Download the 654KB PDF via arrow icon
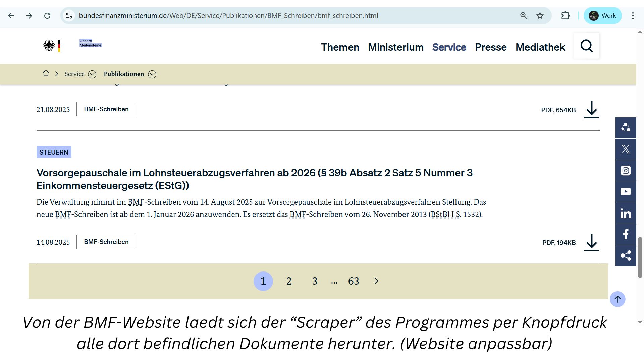 pyautogui.click(x=591, y=110)
